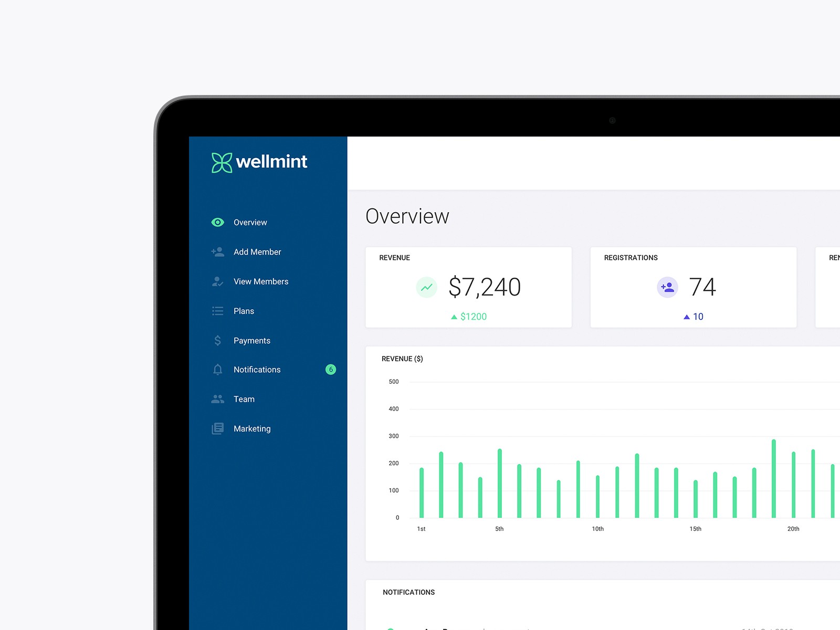Click the chart bar above 20th
Image resolution: width=840 pixels, height=630 pixels.
[x=793, y=485]
